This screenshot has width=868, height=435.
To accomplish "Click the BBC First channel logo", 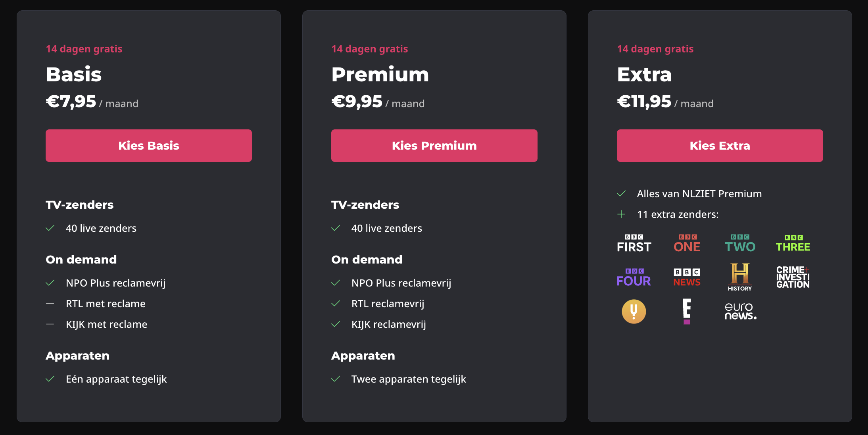I will 634,244.
